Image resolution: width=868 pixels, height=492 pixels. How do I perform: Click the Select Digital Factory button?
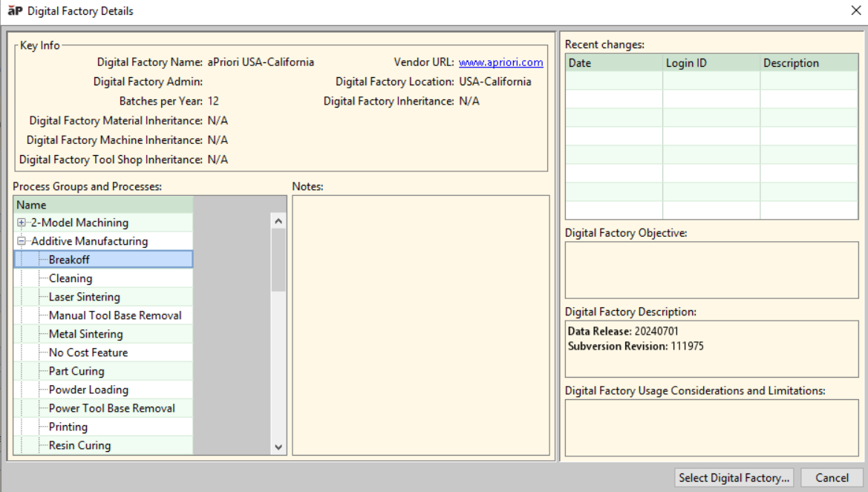point(734,478)
